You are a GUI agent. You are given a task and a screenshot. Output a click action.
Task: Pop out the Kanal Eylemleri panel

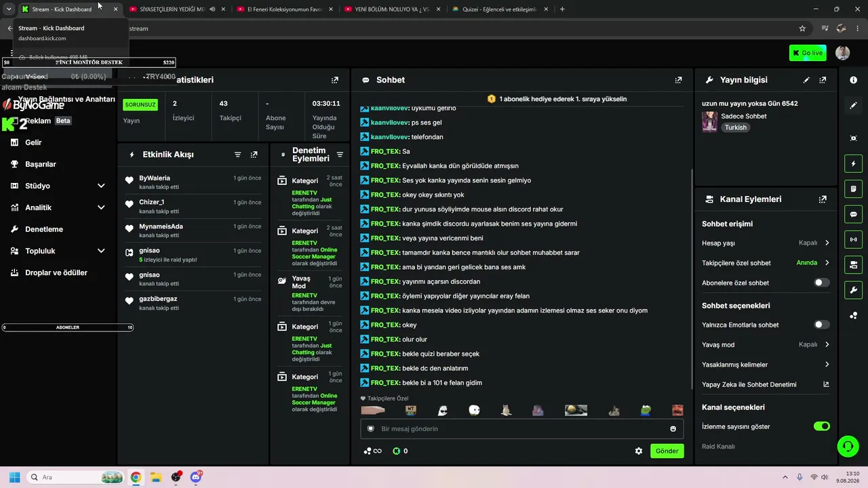[823, 199]
